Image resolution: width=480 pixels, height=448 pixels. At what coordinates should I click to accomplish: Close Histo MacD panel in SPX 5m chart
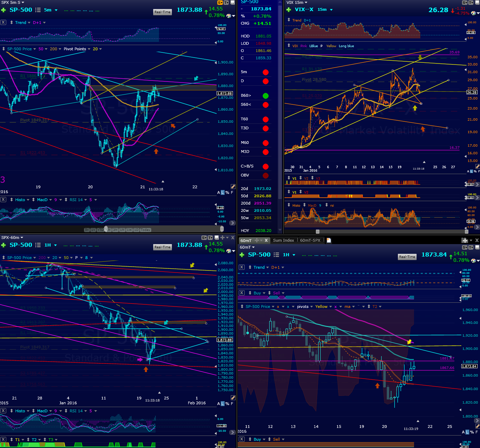click(x=3, y=199)
